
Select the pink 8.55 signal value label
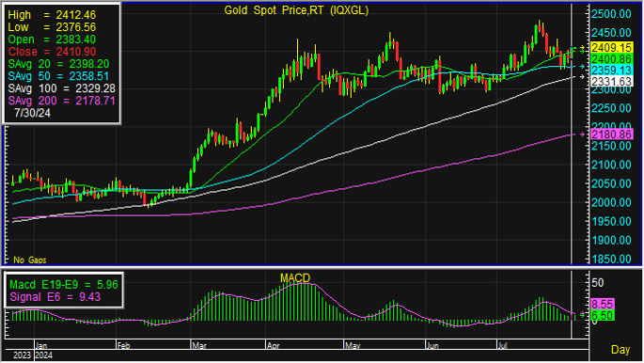click(603, 305)
